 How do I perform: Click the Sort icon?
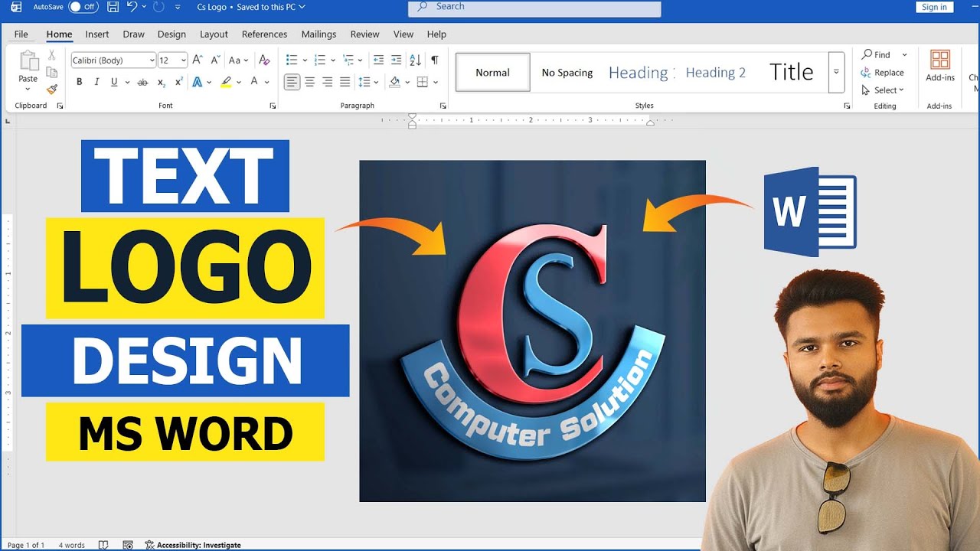click(415, 60)
